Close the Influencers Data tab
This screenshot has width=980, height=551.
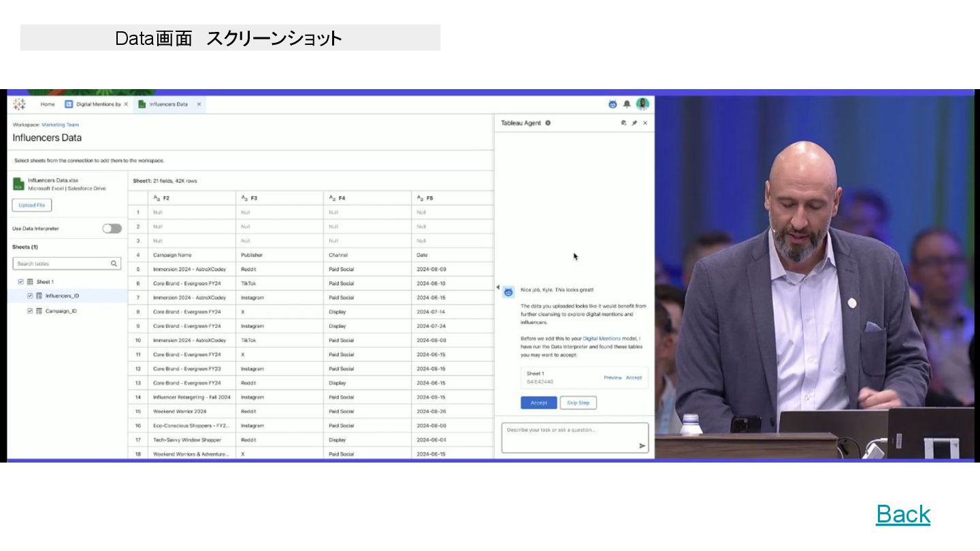[199, 104]
